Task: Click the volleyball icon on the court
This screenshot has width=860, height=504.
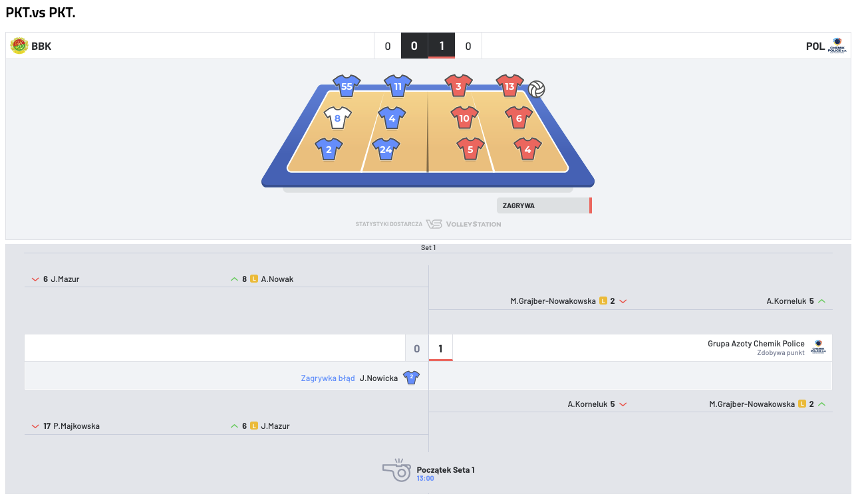Action: [x=537, y=89]
